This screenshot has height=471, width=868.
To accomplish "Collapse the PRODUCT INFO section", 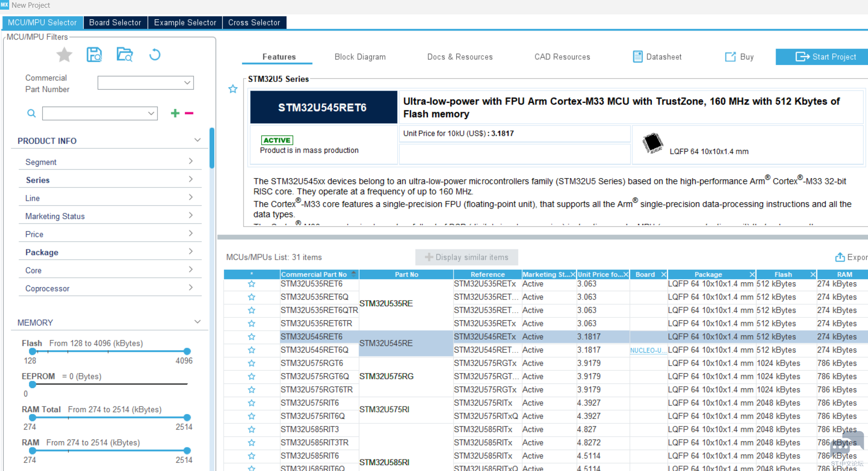I will (197, 140).
